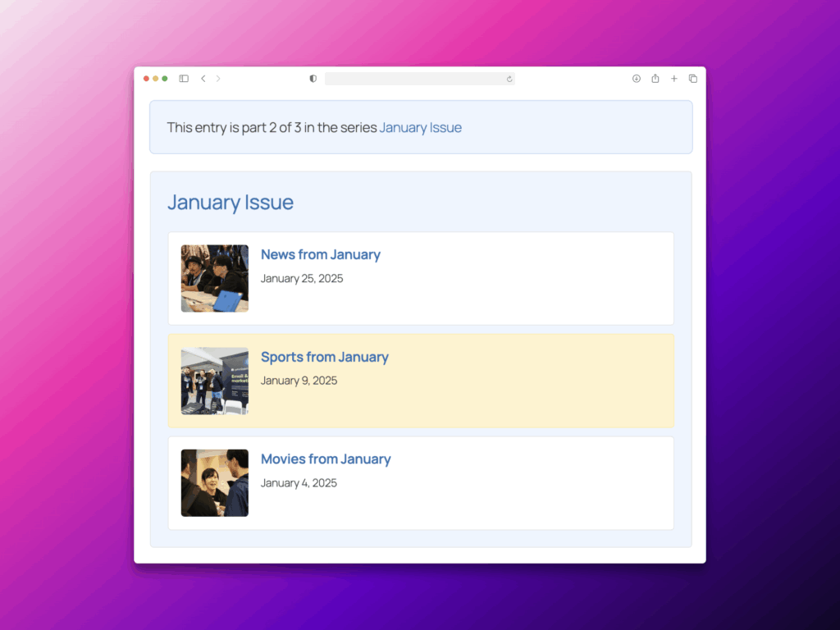
Task: Go back using the back arrow
Action: tap(203, 79)
